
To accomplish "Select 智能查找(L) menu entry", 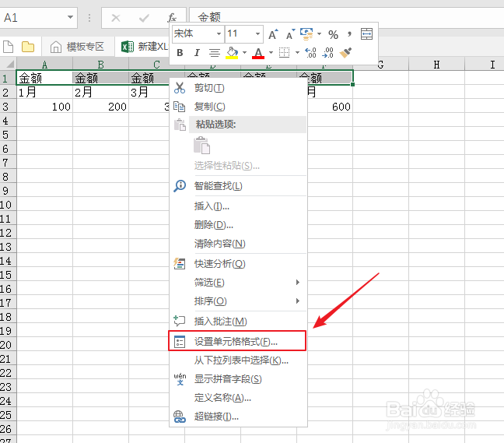I will point(238,186).
